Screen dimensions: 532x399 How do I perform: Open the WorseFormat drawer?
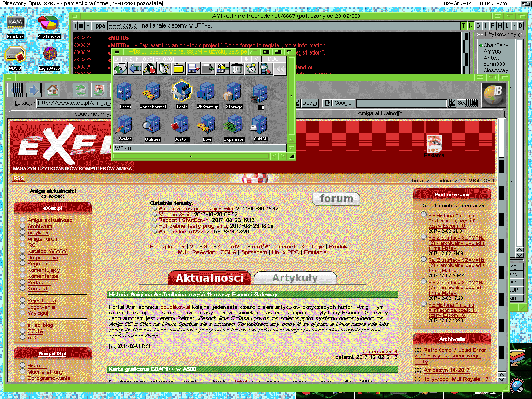153,96
